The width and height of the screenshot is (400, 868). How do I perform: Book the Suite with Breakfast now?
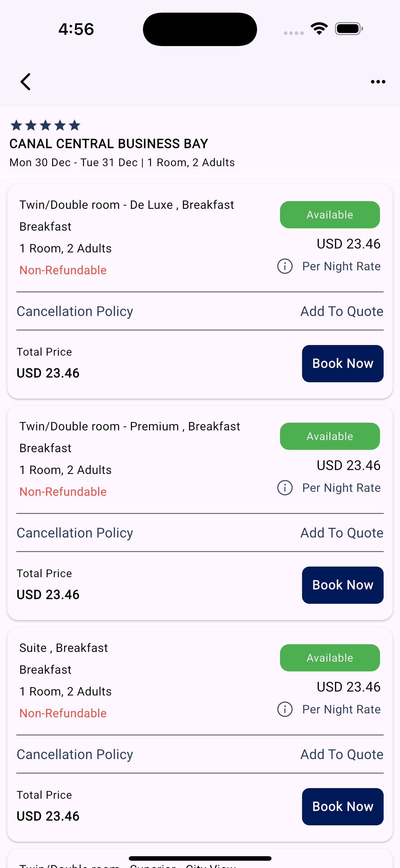coord(343,806)
